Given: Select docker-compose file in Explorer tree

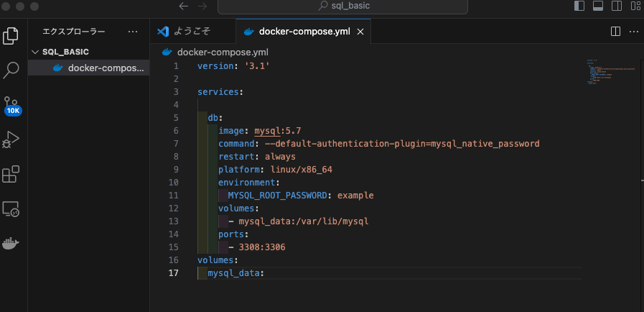Looking at the screenshot, I should 89,68.
